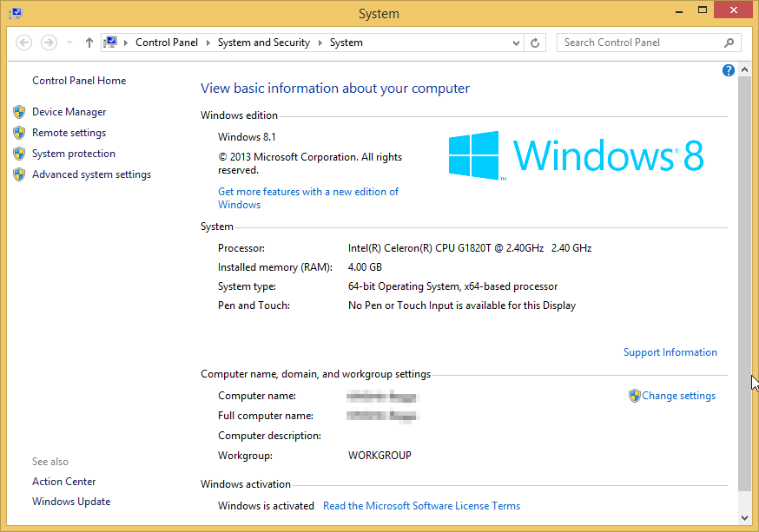
Task: Click the Windows 8 logo
Action: tap(576, 155)
